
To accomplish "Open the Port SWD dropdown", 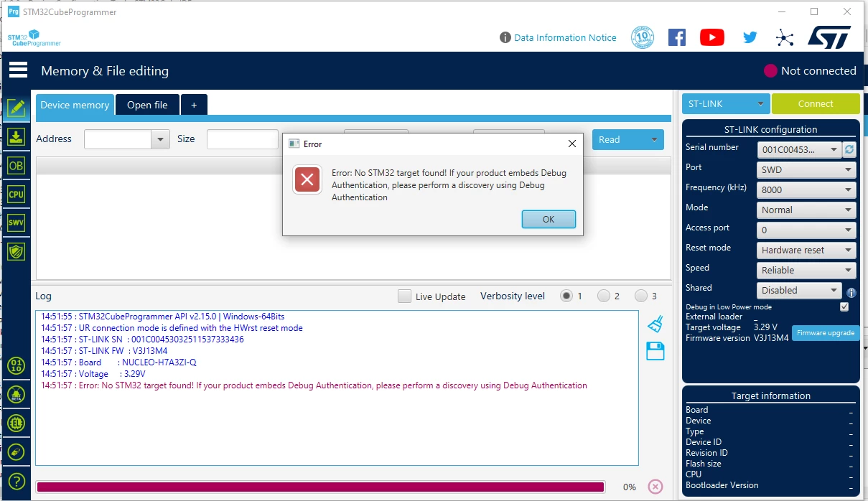I will [807, 169].
